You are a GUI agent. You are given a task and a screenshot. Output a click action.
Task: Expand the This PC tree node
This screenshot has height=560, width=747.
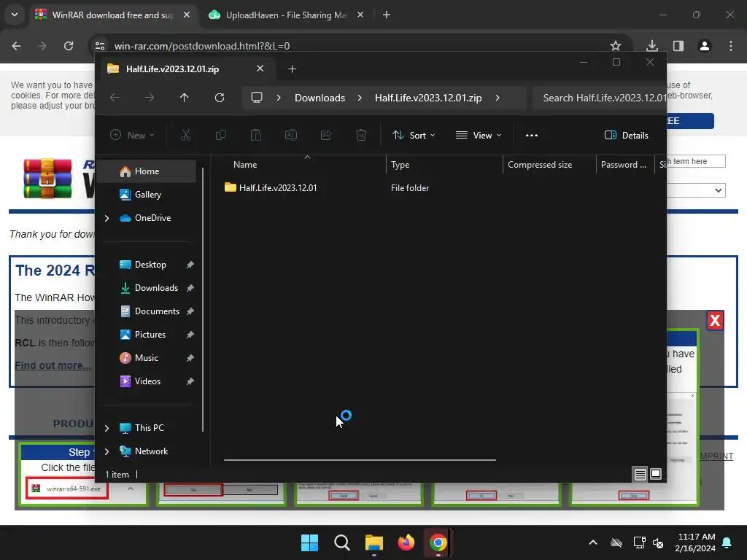click(107, 428)
